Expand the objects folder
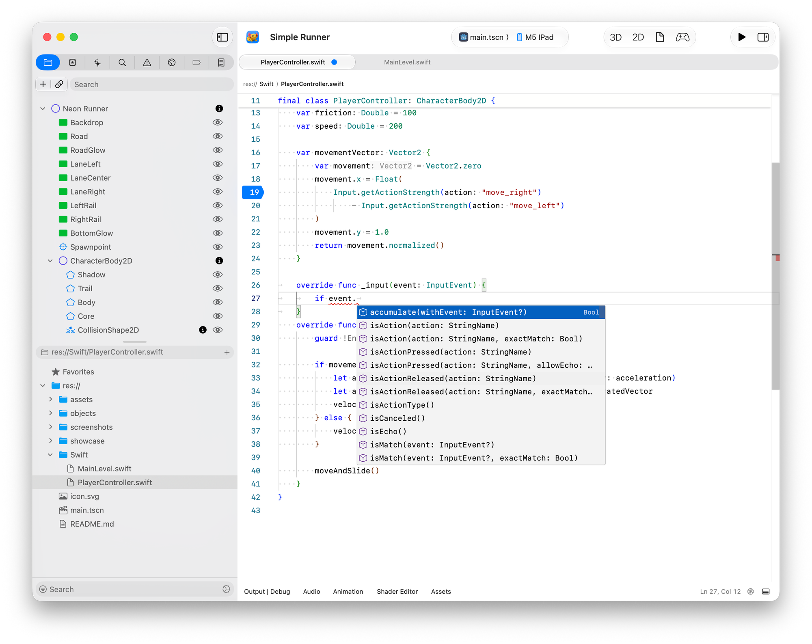The image size is (812, 644). coord(50,413)
